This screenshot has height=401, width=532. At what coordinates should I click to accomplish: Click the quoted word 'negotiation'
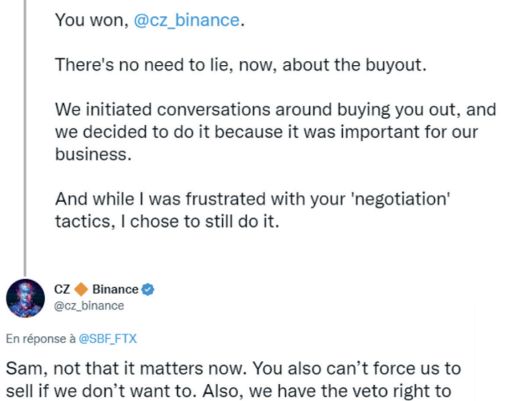[x=401, y=199]
